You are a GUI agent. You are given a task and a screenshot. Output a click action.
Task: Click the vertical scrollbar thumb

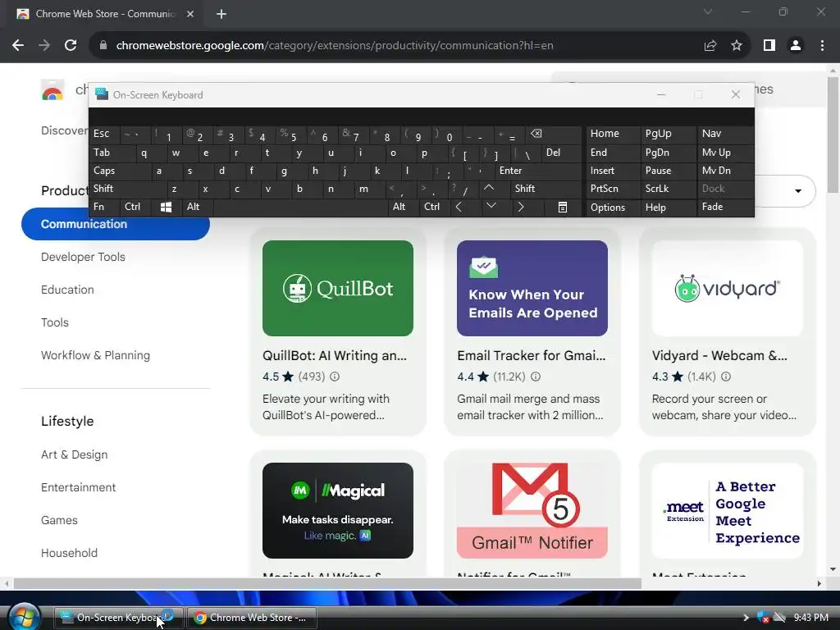point(833,134)
